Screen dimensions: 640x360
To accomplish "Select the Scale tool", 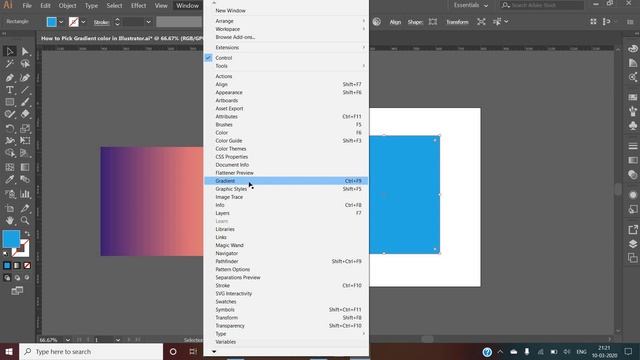I will pos(25,128).
